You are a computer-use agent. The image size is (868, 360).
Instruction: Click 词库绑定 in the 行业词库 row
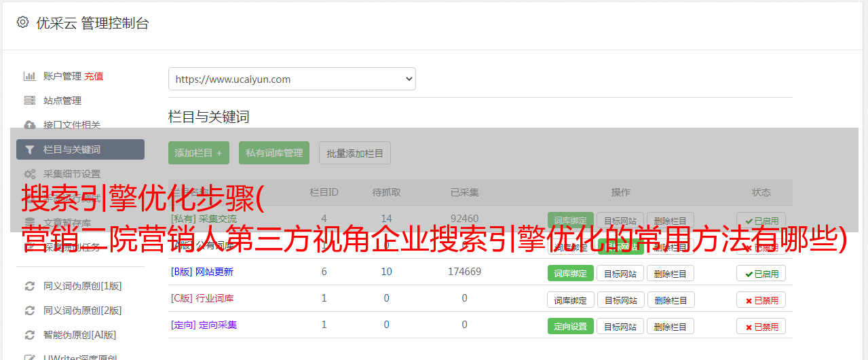pos(571,300)
